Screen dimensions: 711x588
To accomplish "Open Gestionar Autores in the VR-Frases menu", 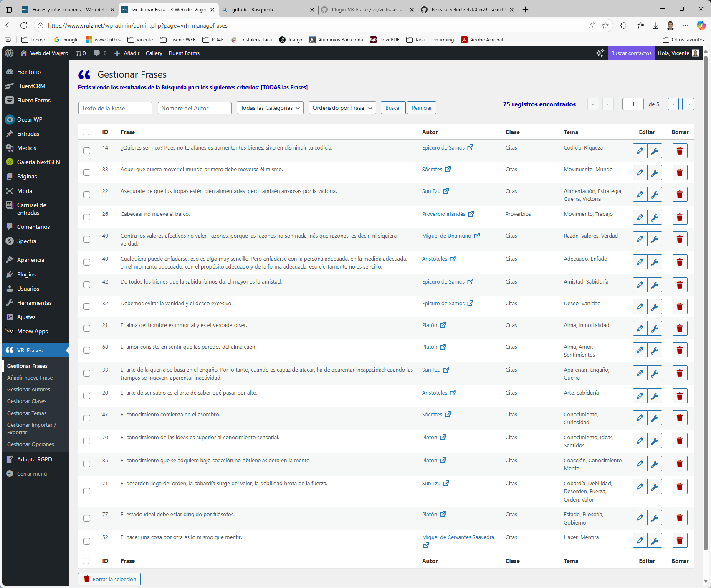I will click(x=28, y=389).
